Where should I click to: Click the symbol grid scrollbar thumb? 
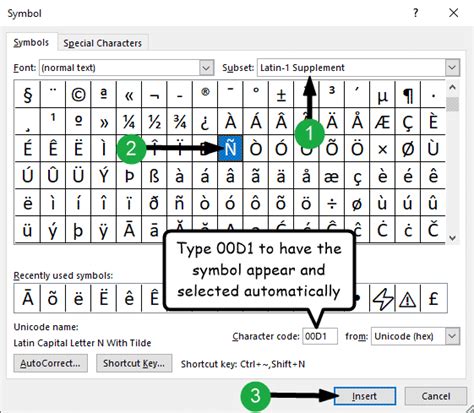click(452, 104)
